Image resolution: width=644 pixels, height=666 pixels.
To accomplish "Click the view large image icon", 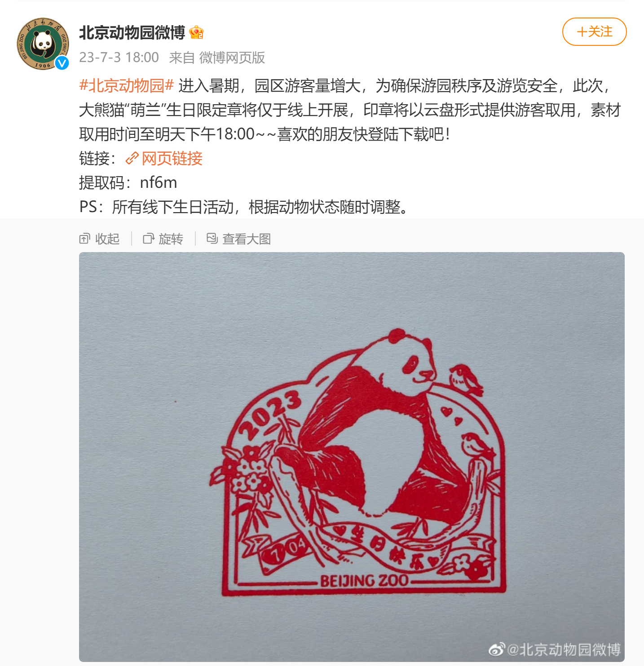I will (x=212, y=239).
